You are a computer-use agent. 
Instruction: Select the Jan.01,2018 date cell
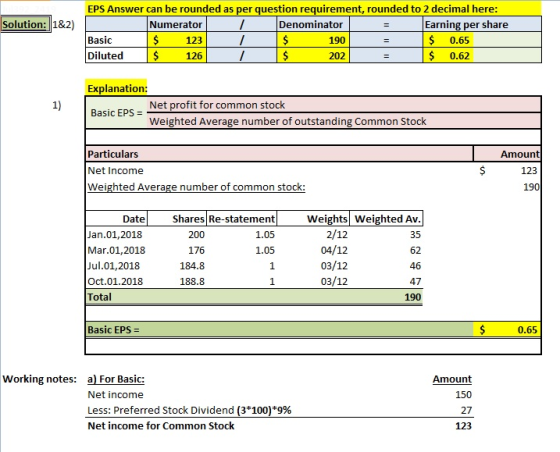tap(115, 235)
